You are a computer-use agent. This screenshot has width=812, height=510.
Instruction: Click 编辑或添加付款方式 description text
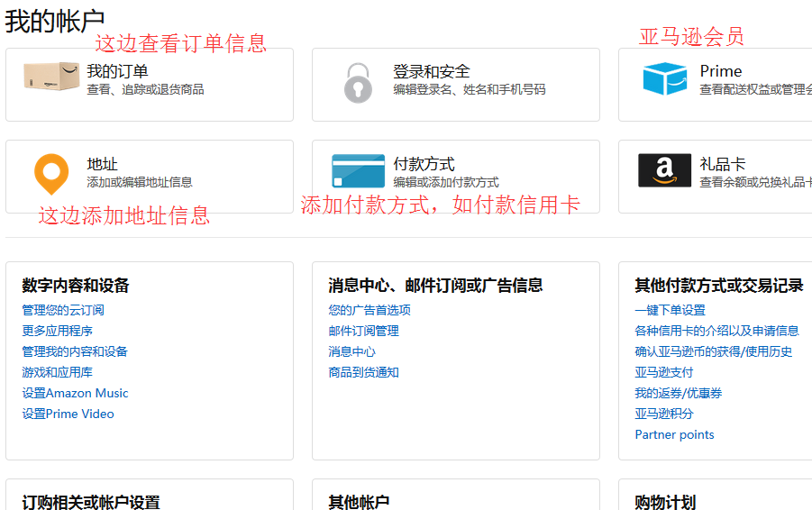(x=446, y=182)
